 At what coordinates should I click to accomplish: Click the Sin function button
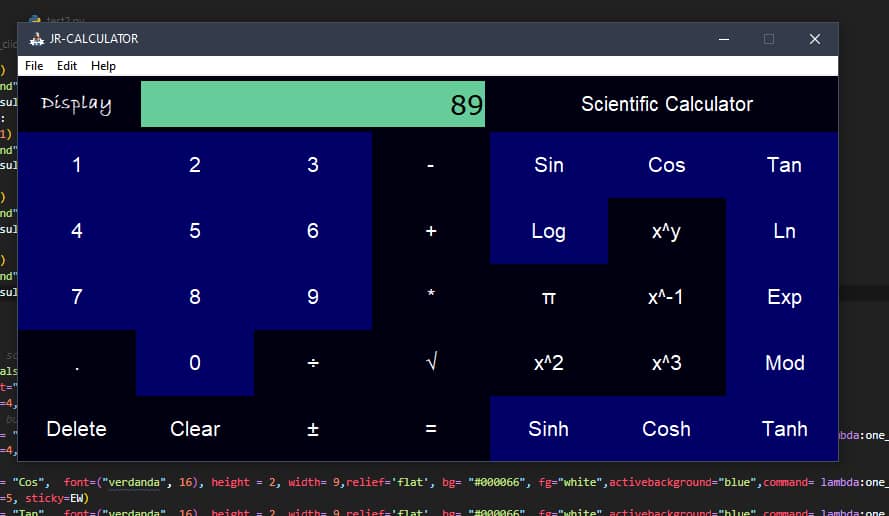(549, 165)
